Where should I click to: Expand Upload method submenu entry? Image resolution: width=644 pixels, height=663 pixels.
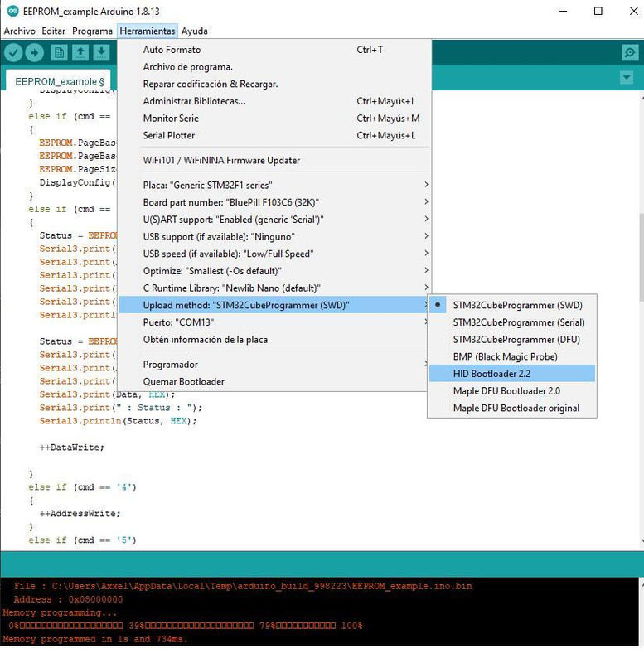(274, 305)
